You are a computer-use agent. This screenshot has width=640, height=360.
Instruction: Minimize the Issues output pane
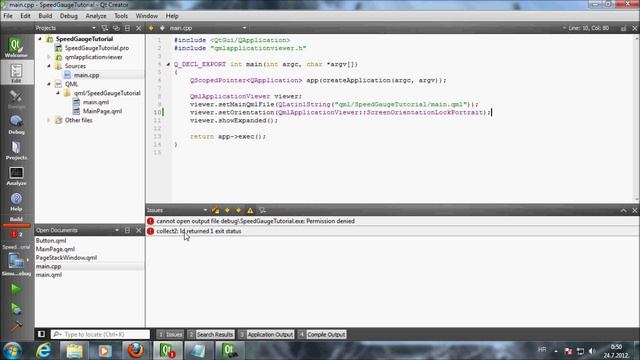[623, 210]
